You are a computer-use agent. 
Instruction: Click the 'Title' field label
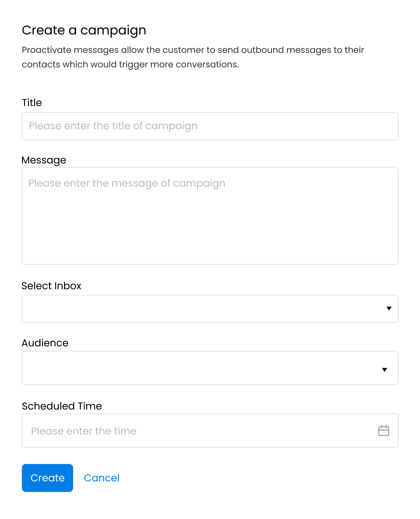tap(32, 103)
